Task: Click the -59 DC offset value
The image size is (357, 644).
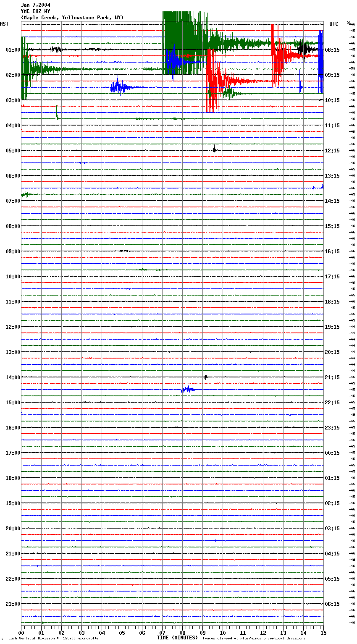Action: click(352, 68)
